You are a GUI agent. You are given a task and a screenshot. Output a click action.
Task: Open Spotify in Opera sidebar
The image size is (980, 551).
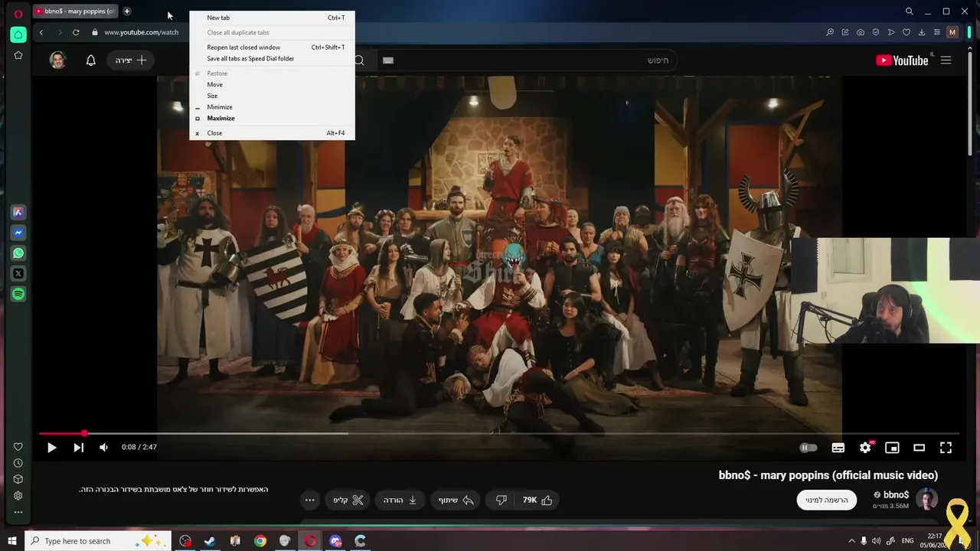click(x=18, y=294)
